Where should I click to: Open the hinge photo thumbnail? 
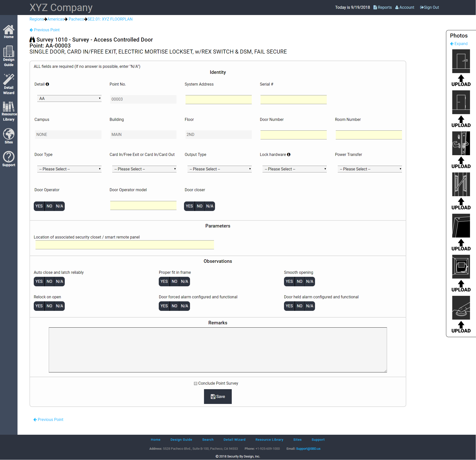pos(461,184)
